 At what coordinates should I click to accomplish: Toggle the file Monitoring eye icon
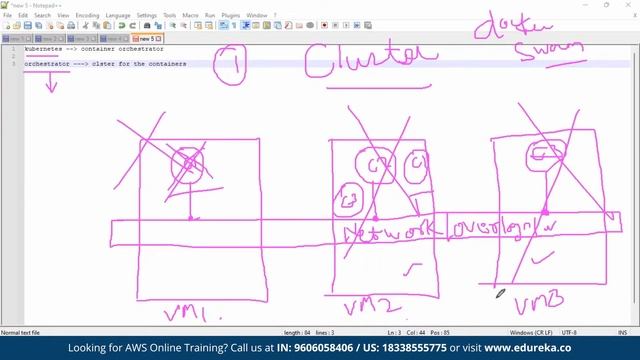point(310,26)
